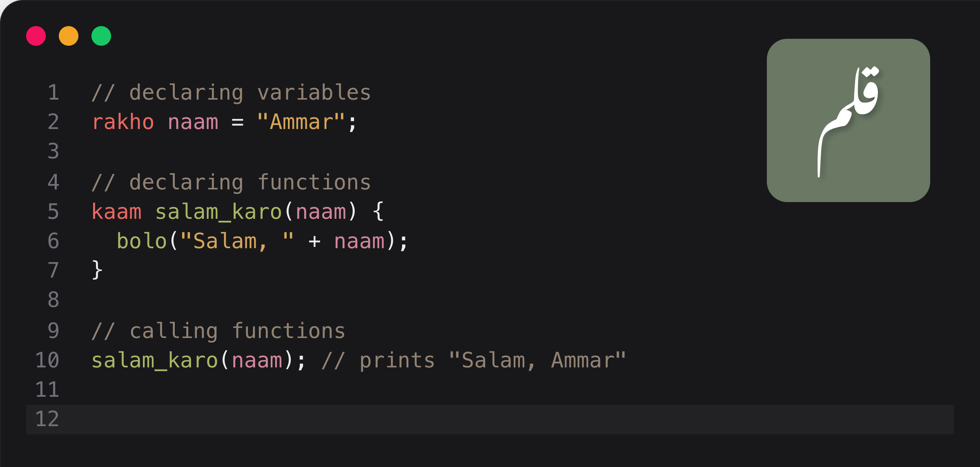Viewport: 980px width, 467px height.
Task: Click line number 10 in the gutter
Action: (x=47, y=360)
